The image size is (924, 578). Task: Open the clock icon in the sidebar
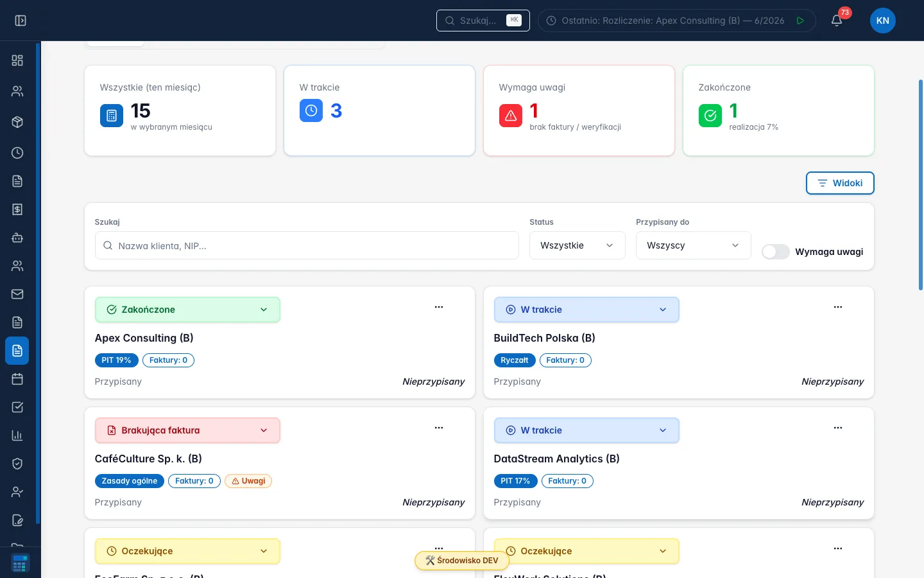pyautogui.click(x=17, y=153)
